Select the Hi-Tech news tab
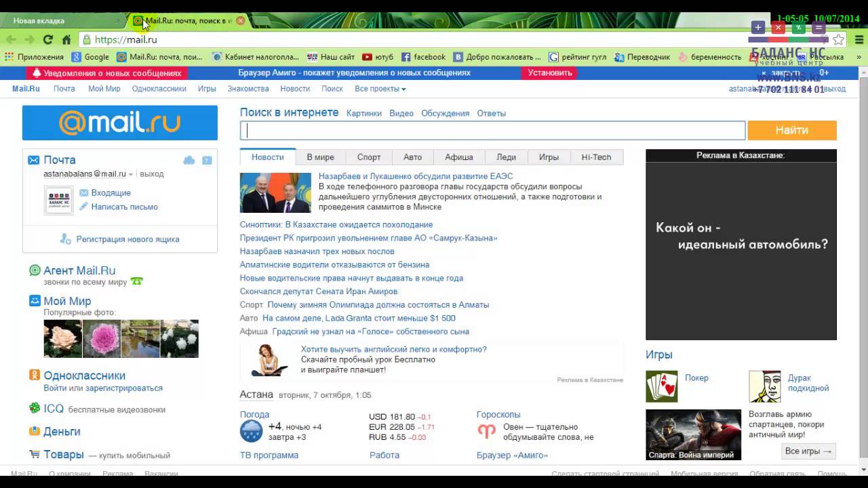Screen dimensions: 868x488 596,157
